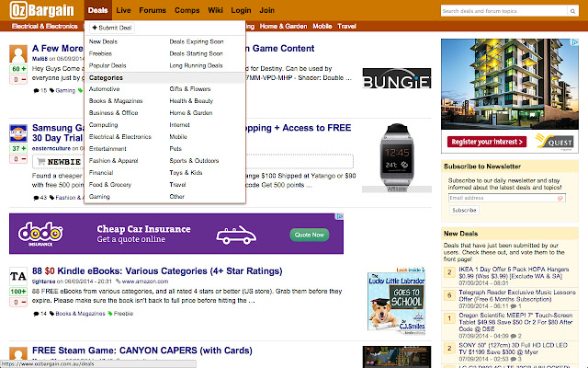Image resolution: width=588 pixels, height=368 pixels.
Task: Choose Computing category in Deals menu
Action: pyautogui.click(x=103, y=125)
